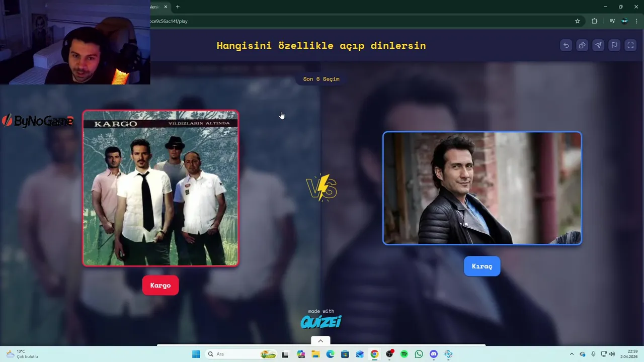Click the undo last choice icon
The height and width of the screenshot is (362, 644).
pyautogui.click(x=566, y=45)
